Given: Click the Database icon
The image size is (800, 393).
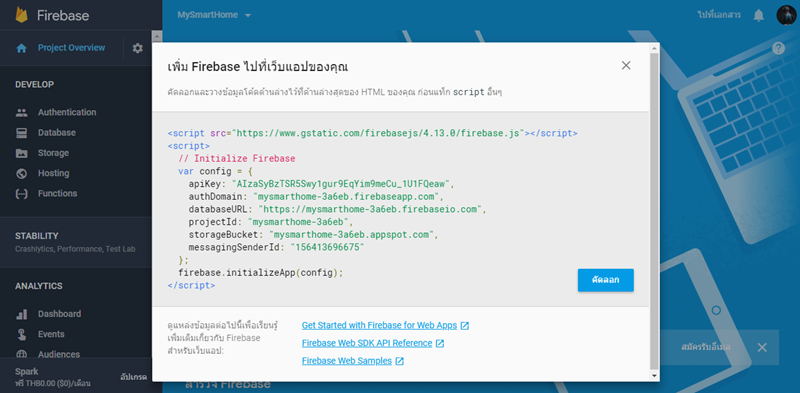Looking at the screenshot, I should click(21, 133).
